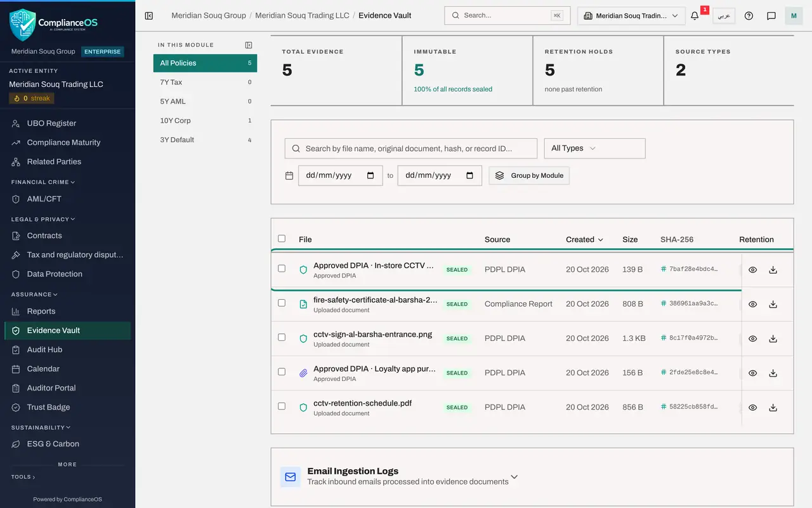This screenshot has height=508, width=812.
Task: Select the 3Y Default policy filter
Action: pyautogui.click(x=205, y=140)
